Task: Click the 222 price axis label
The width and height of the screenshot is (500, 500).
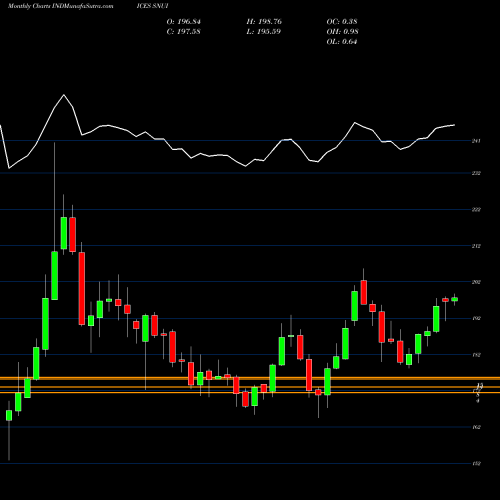Action: click(x=476, y=210)
